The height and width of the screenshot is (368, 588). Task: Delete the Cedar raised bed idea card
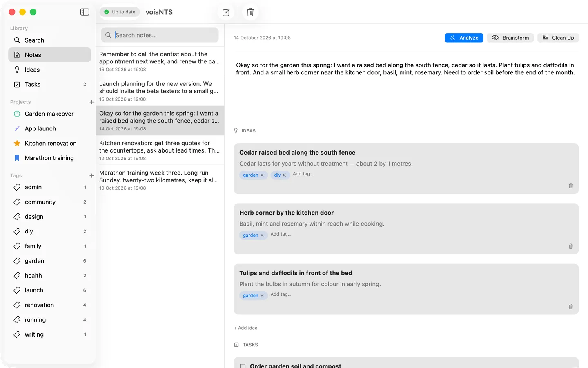(571, 186)
